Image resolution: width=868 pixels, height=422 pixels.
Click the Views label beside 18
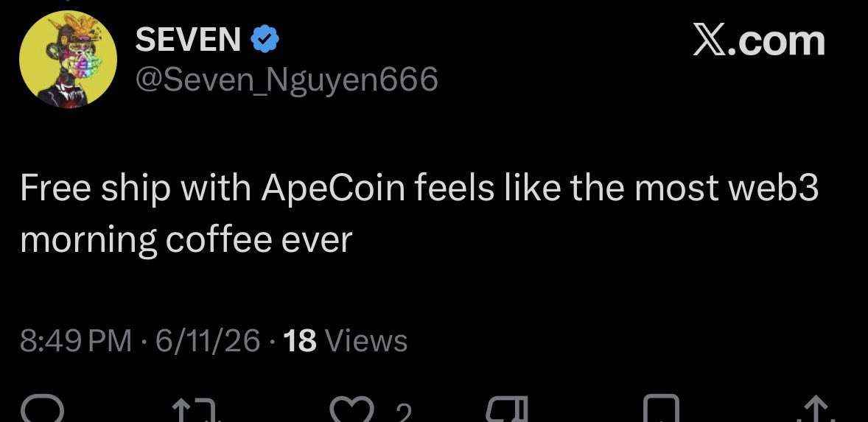click(x=366, y=340)
